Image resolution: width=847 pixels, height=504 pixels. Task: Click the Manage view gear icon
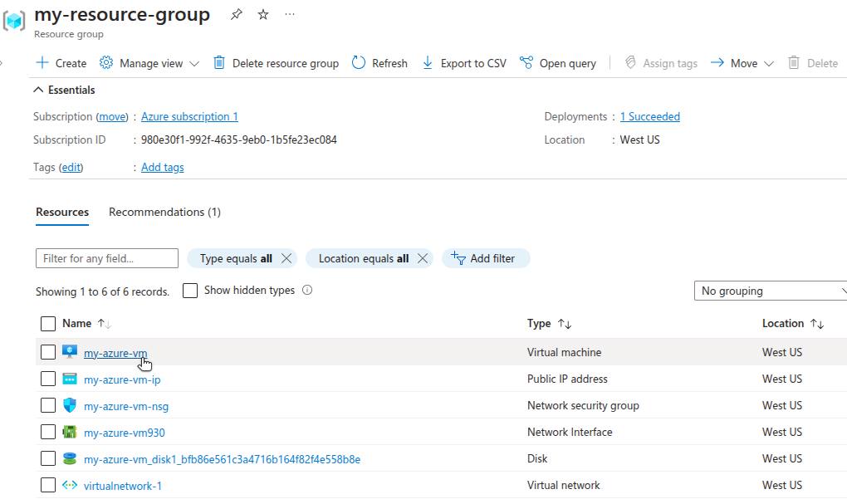click(x=106, y=62)
